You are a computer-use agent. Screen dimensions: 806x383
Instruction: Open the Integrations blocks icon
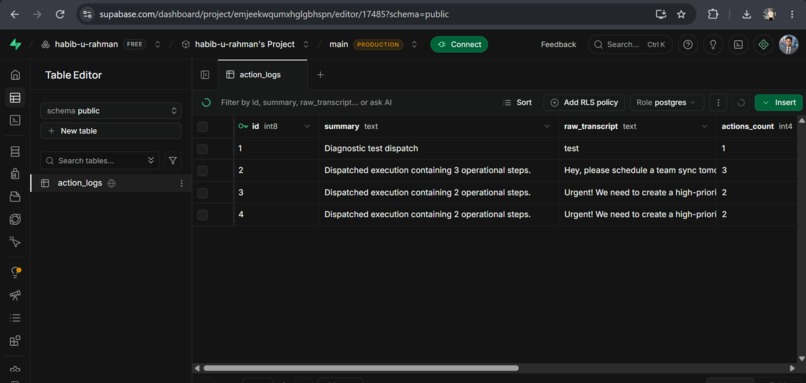(15, 341)
